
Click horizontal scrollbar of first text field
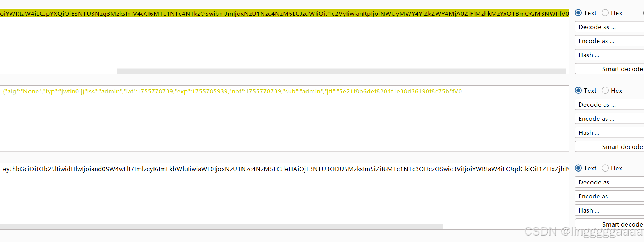341,71
